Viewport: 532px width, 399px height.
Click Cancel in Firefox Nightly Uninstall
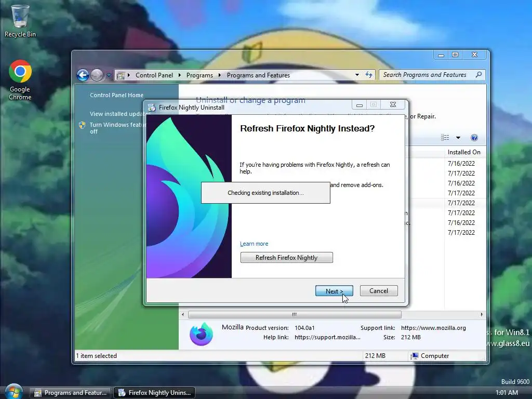(379, 291)
